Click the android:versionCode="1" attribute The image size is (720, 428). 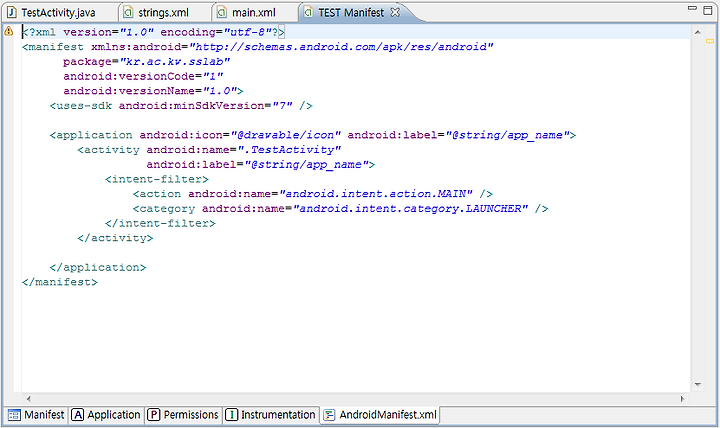143,76
